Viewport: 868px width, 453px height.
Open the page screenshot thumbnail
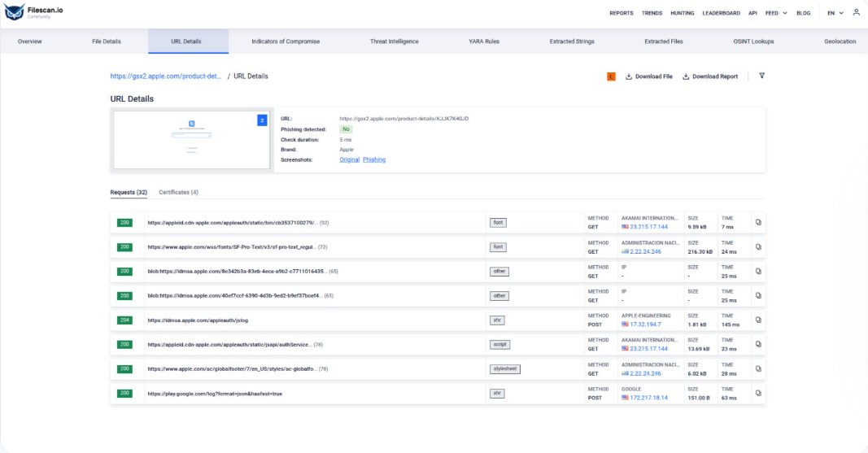pos(191,140)
